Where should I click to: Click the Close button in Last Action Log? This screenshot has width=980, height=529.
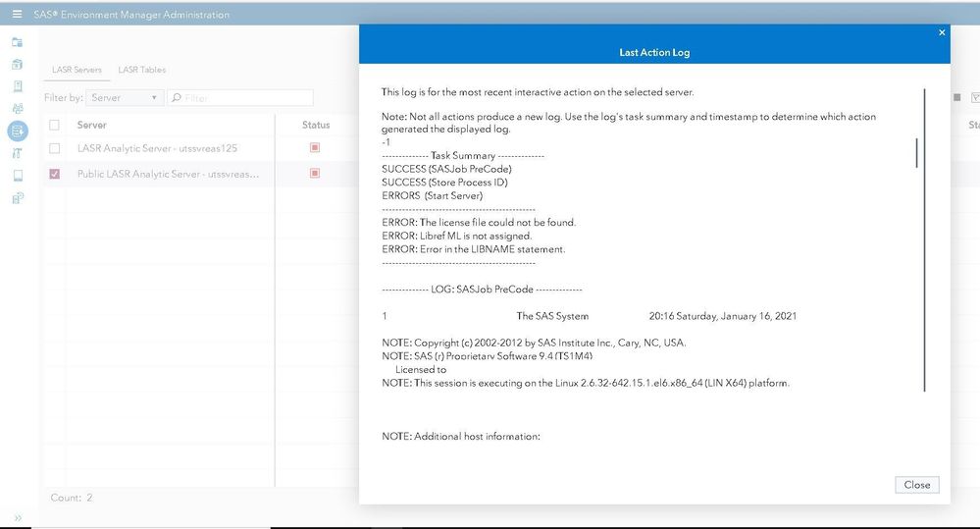916,485
